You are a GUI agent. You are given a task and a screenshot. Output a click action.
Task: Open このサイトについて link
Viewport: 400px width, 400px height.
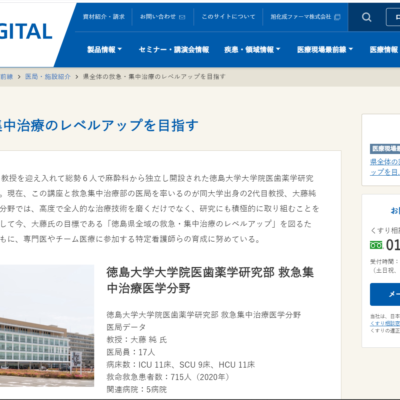click(228, 17)
